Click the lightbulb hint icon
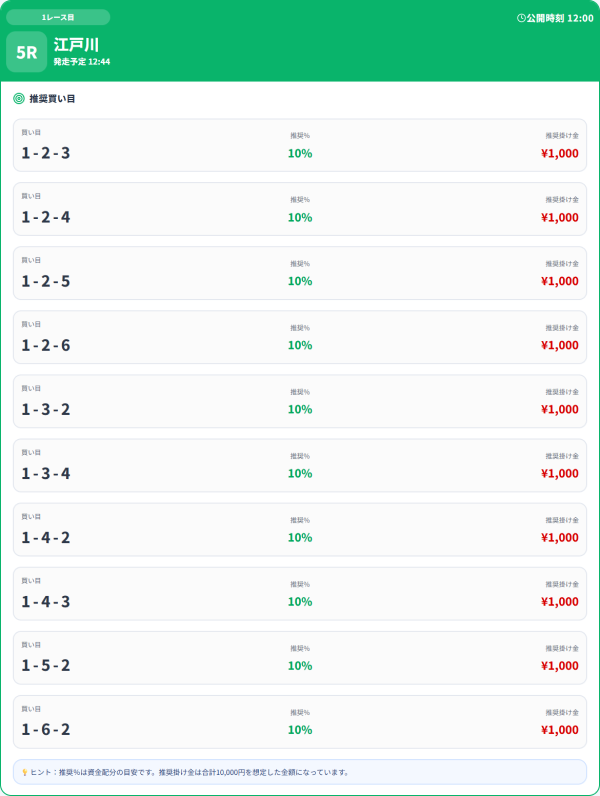This screenshot has height=796, width=600. [x=24, y=773]
